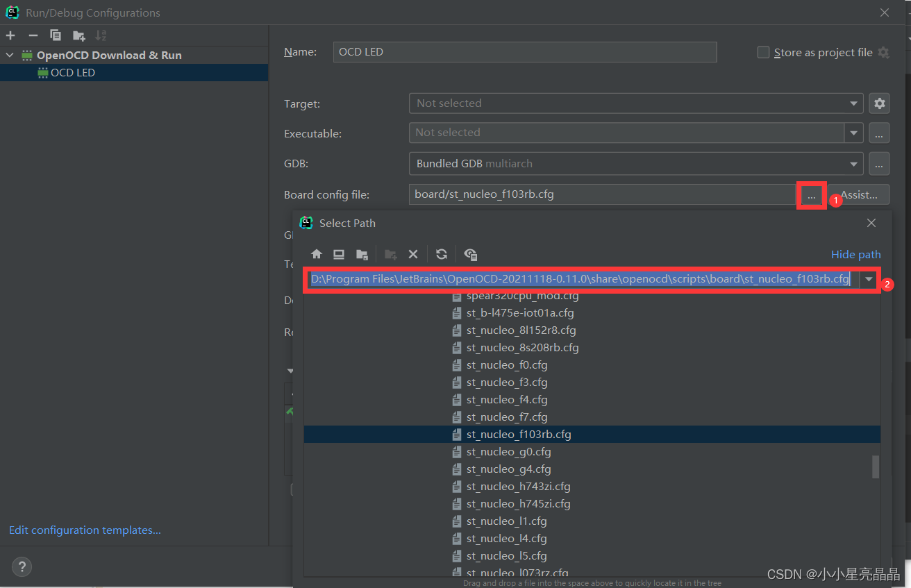Screen dimensions: 911x588
Task: Open Edit configuration templates link
Action: [x=85, y=530]
